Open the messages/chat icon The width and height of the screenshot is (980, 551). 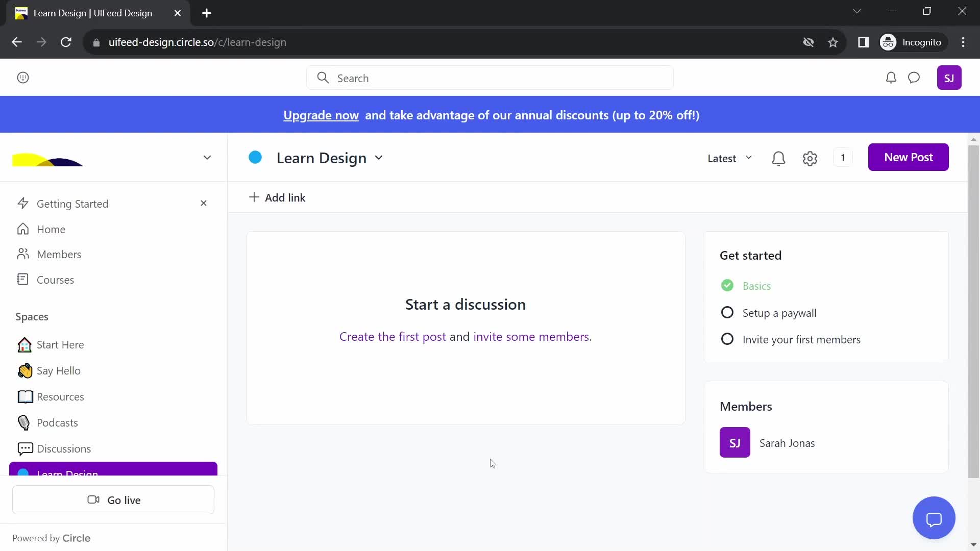click(x=913, y=78)
